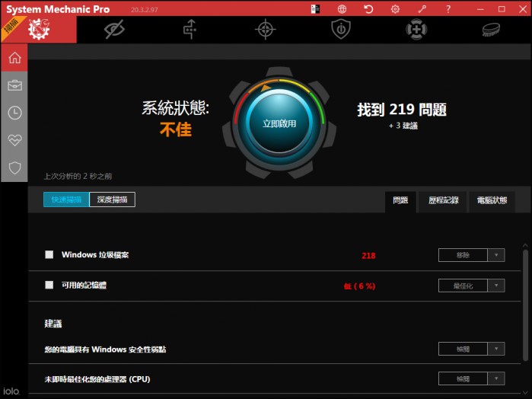
Task: Open the lifebuoy recovery tab
Action: tap(416, 29)
